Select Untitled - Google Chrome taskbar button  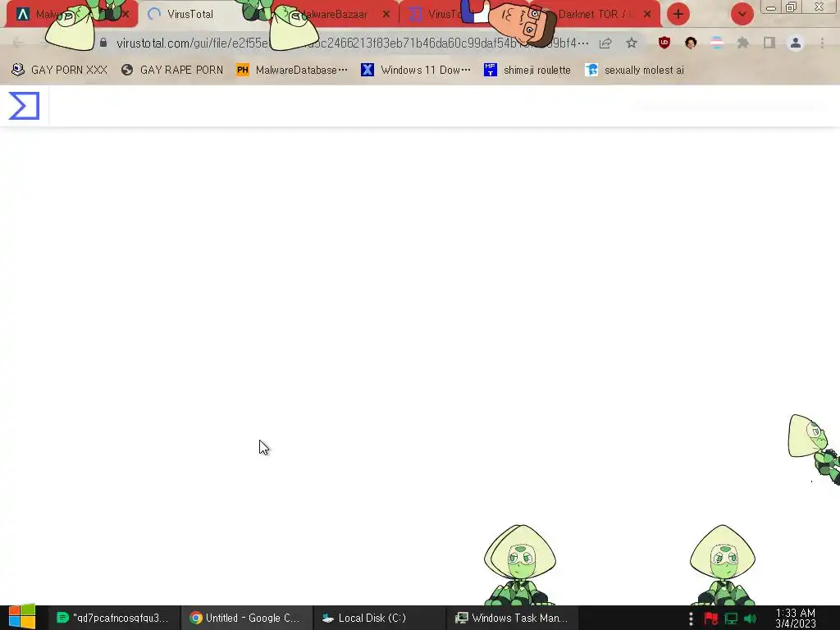coord(245,618)
